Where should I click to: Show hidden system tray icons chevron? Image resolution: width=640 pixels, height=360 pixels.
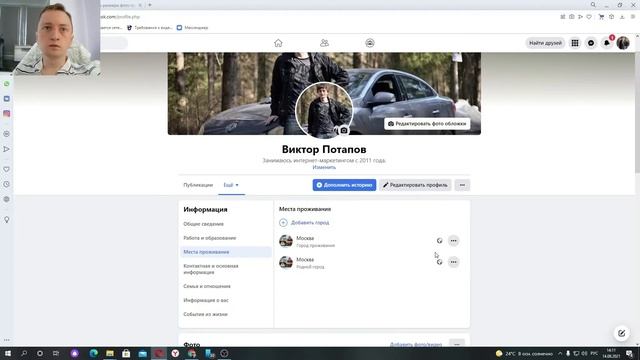tap(560, 353)
